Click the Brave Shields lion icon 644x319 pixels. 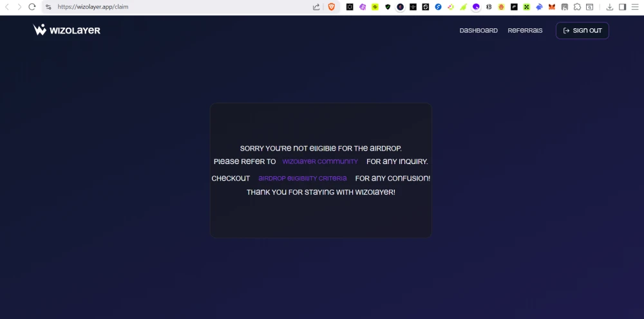pyautogui.click(x=332, y=7)
